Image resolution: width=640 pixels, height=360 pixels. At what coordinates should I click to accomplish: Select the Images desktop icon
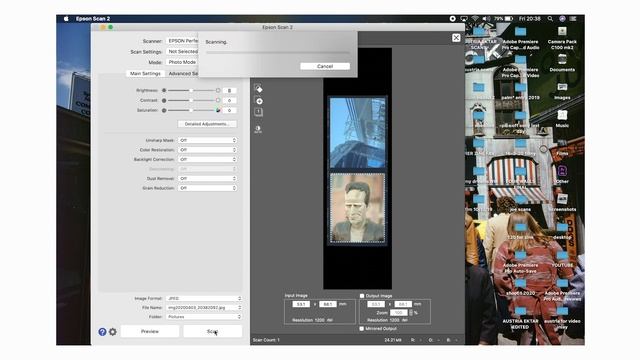[x=562, y=91]
